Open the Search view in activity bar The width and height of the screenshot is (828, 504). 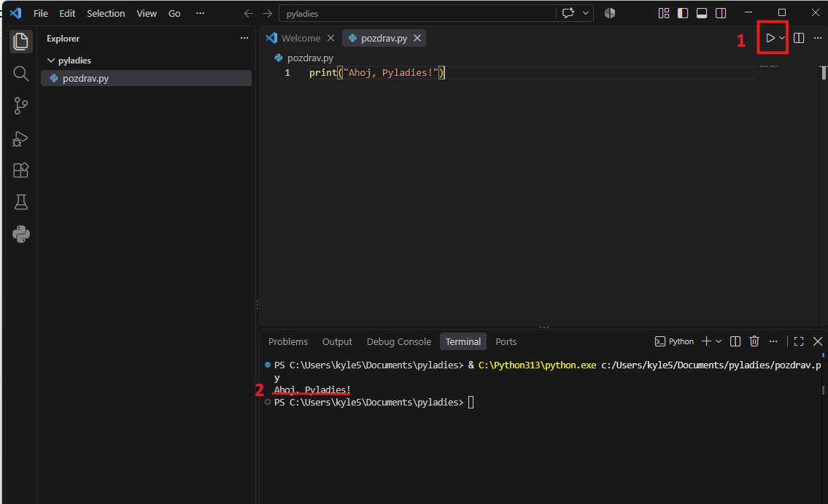tap(20, 74)
